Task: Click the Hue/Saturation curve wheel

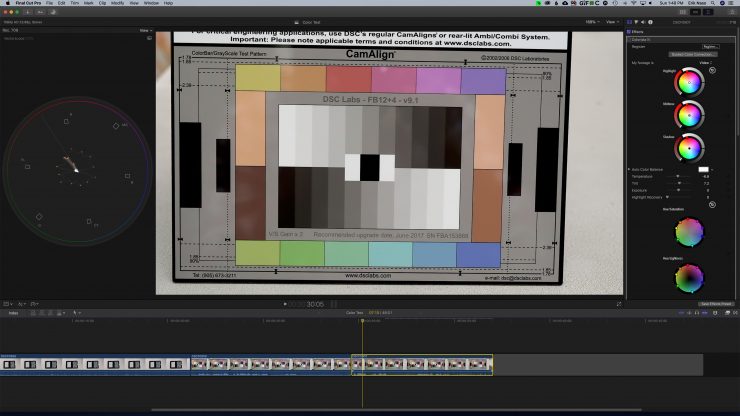Action: [689, 233]
